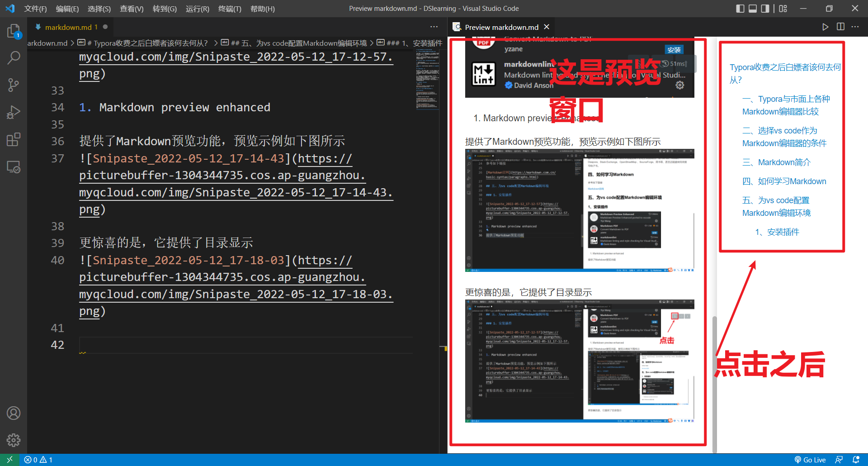Toggle secondary side bar layout icon
Viewport: 868px width, 466px height.
[x=765, y=9]
